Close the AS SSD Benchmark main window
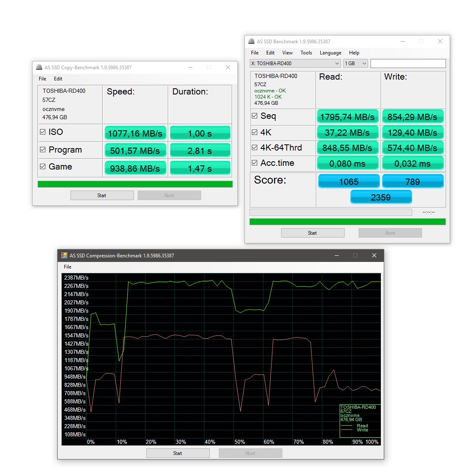467x476 pixels. coord(440,41)
